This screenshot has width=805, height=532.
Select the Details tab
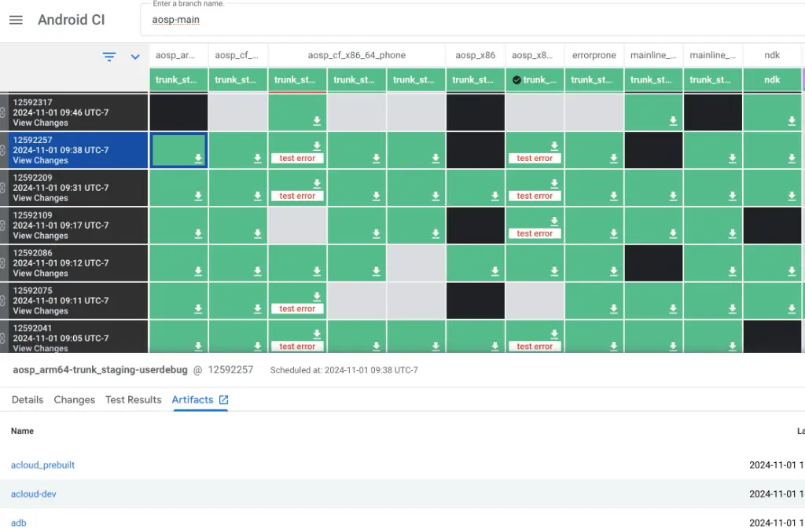click(x=28, y=400)
